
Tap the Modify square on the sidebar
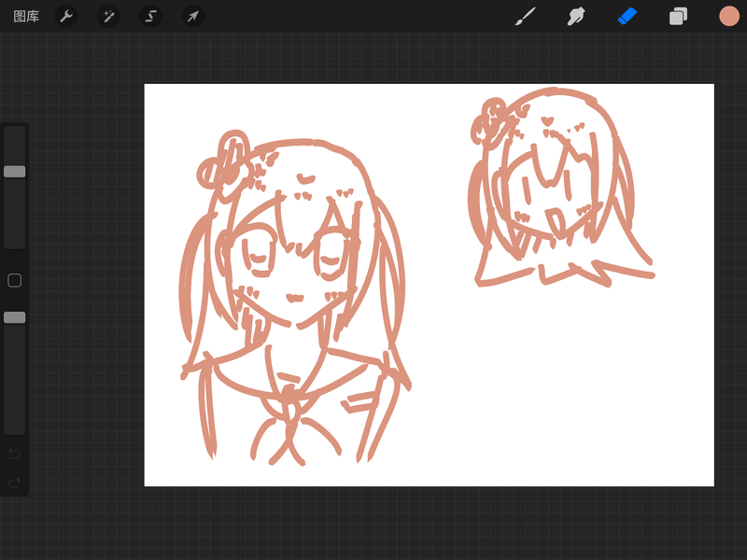(13, 279)
